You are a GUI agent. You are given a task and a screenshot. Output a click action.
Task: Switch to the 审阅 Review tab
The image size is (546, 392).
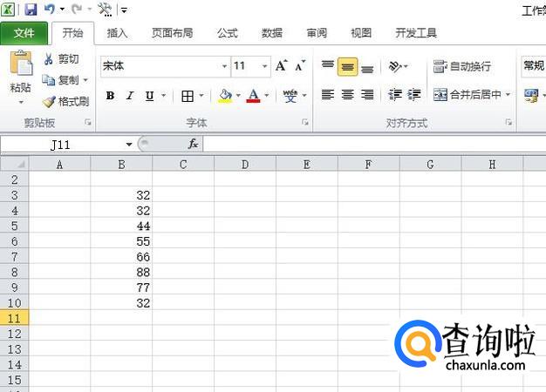click(317, 33)
